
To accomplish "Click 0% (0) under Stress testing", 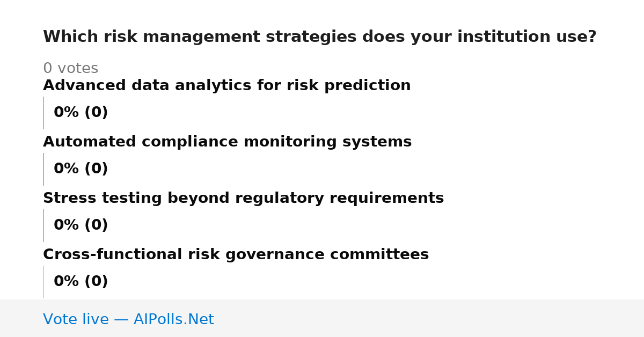I will [81, 225].
